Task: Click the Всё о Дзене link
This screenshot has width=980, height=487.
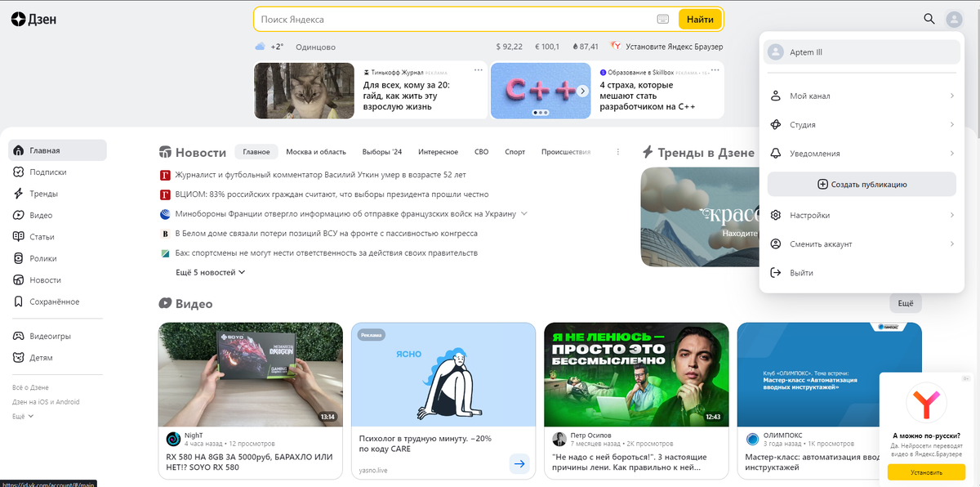Action: coord(30,386)
